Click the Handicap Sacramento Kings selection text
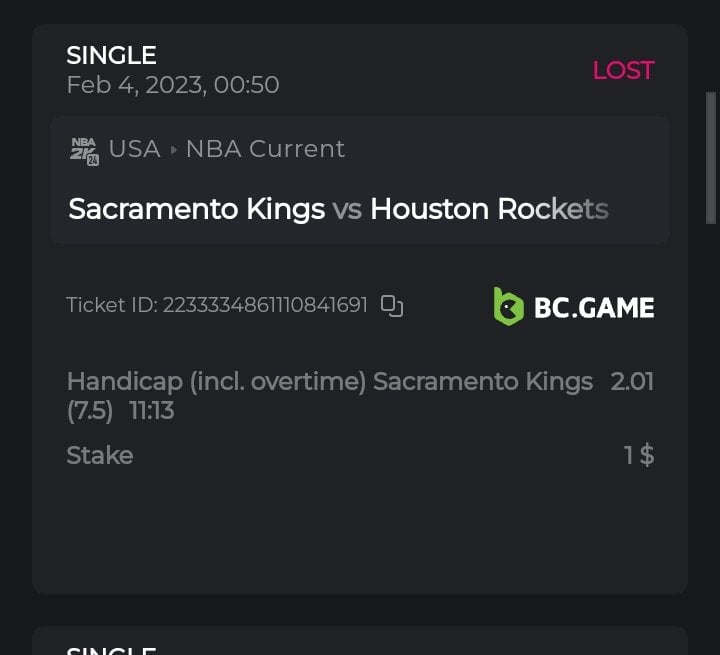This screenshot has width=720, height=655. [x=329, y=381]
